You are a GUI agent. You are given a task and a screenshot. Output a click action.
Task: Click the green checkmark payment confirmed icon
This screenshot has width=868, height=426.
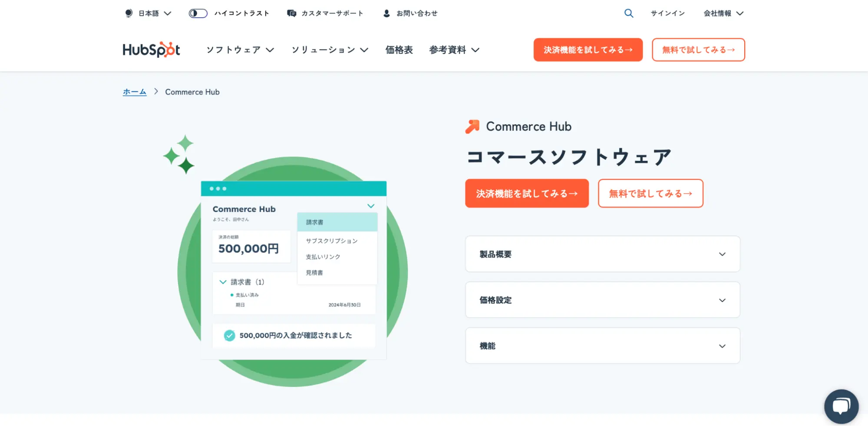[x=229, y=335]
